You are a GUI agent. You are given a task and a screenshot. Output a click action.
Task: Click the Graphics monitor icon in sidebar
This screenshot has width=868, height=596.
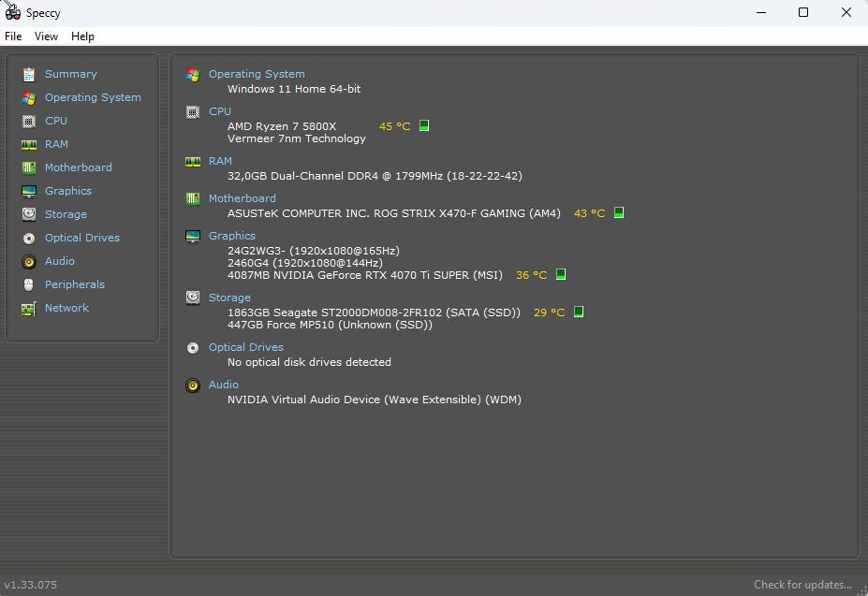pos(29,192)
